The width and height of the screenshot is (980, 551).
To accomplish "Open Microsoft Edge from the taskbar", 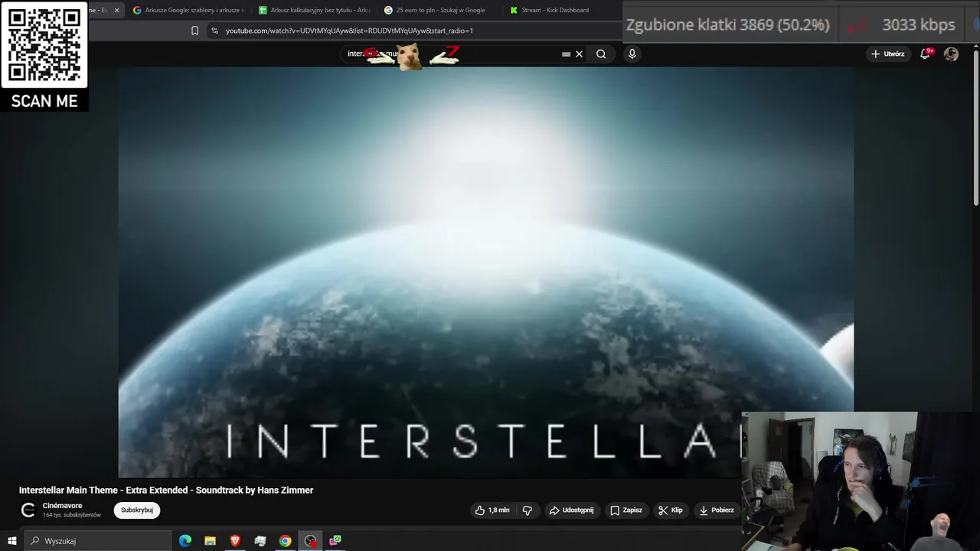I will 185,541.
